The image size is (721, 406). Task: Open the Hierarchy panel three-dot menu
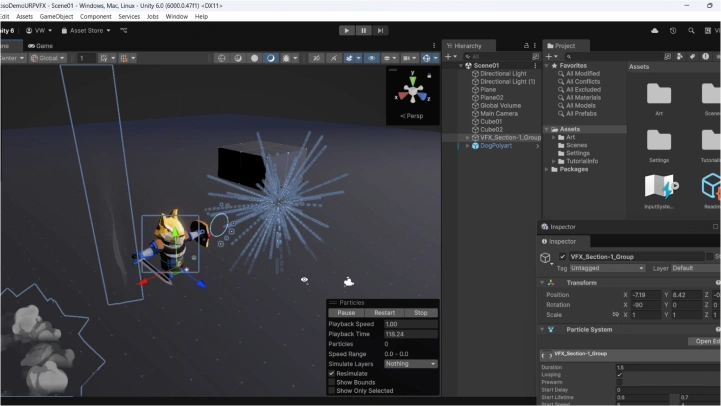(534, 46)
